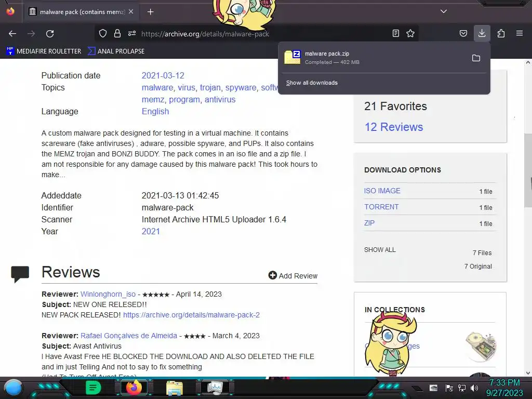The image size is (532, 399).
Task: Expand the list all tabs chevron
Action: point(444,11)
